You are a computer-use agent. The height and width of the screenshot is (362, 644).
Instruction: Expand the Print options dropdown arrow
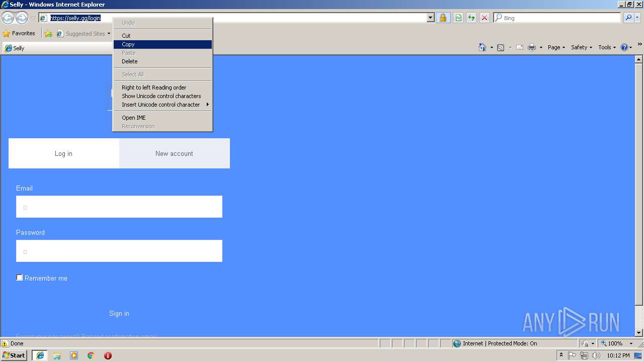click(541, 47)
